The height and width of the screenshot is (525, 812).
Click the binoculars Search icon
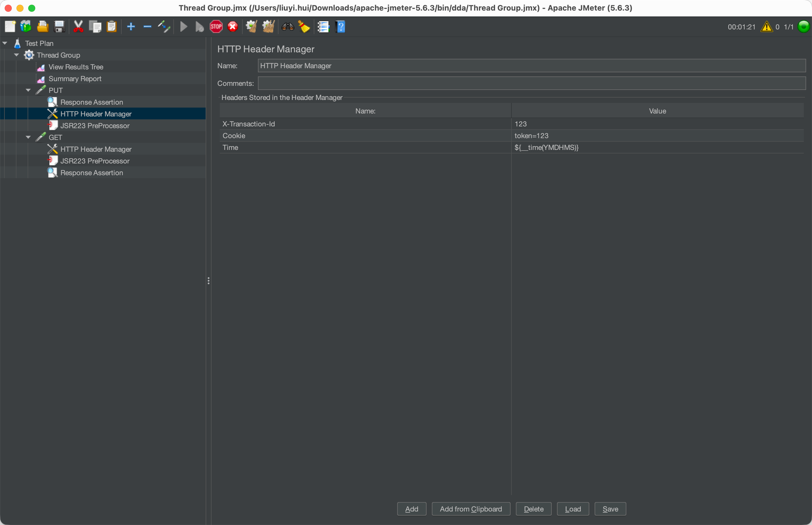click(x=288, y=26)
